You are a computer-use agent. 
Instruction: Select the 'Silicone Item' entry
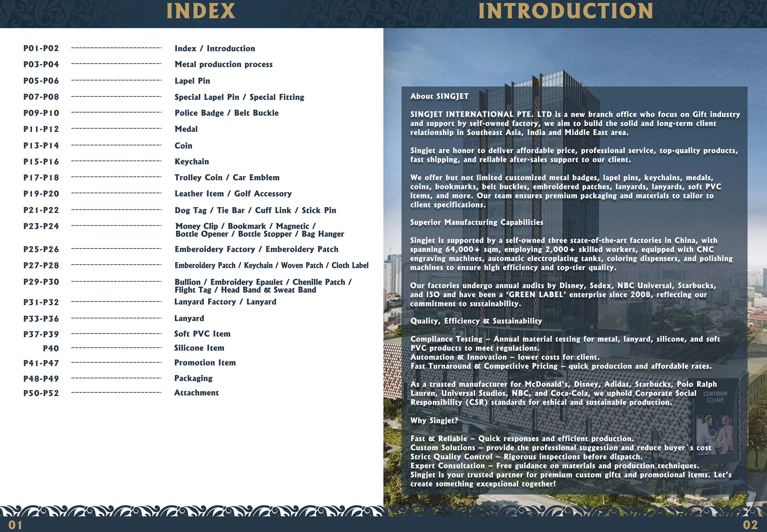coord(199,348)
